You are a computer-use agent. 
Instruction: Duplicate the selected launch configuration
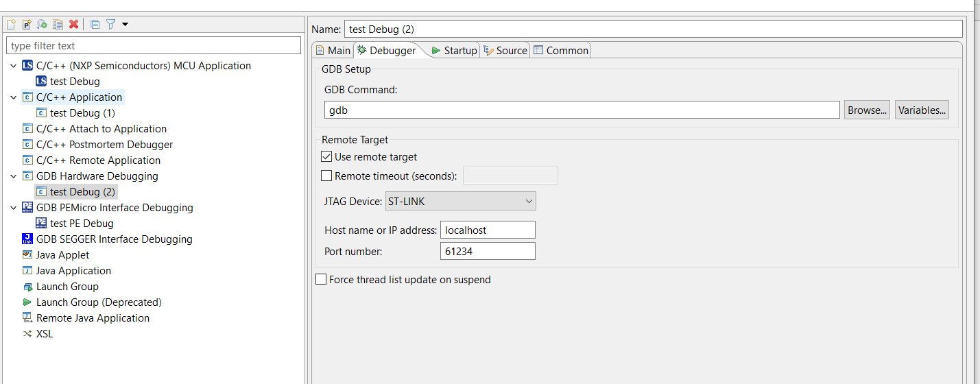click(58, 24)
